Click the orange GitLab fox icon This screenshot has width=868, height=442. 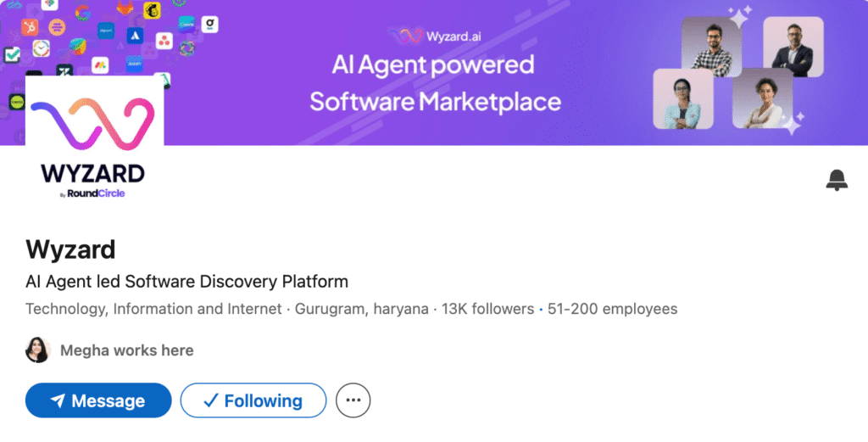point(124,9)
